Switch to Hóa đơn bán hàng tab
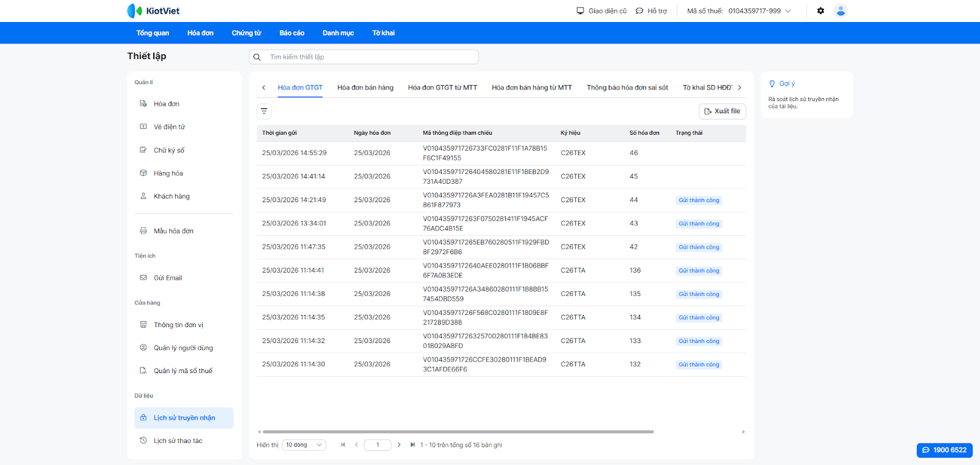 point(365,88)
